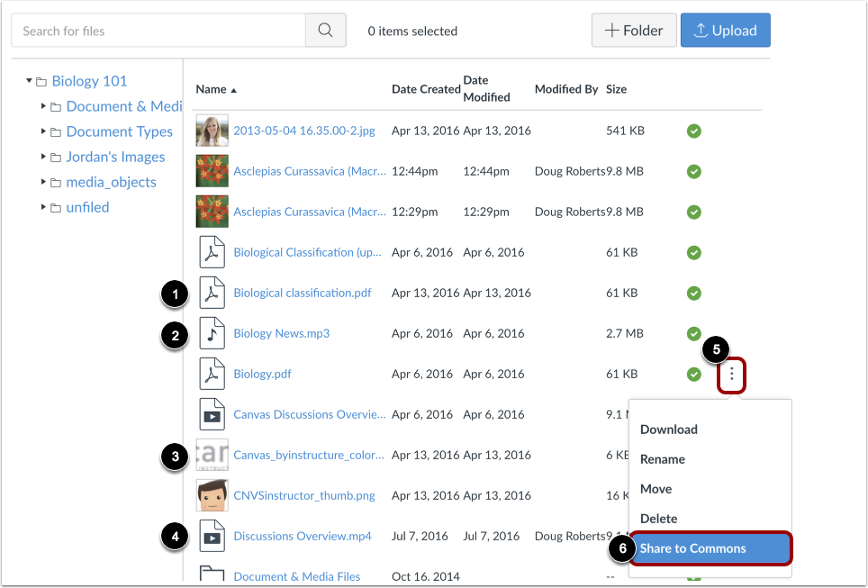Screen dimensions: 868x588
Task: Toggle published status of Biological classification.pdf
Action: pyautogui.click(x=693, y=293)
